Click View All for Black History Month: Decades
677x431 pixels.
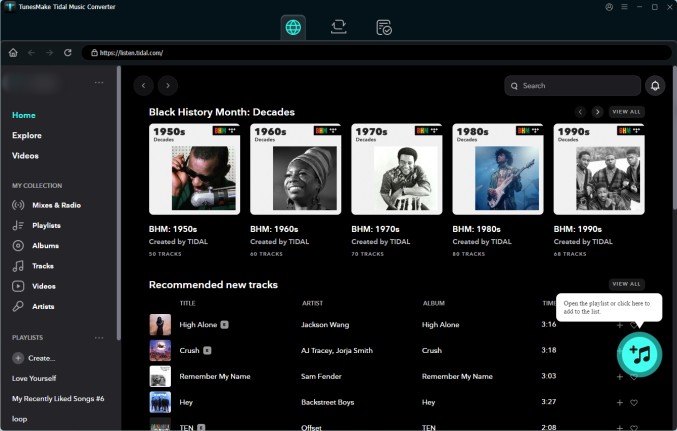click(626, 112)
